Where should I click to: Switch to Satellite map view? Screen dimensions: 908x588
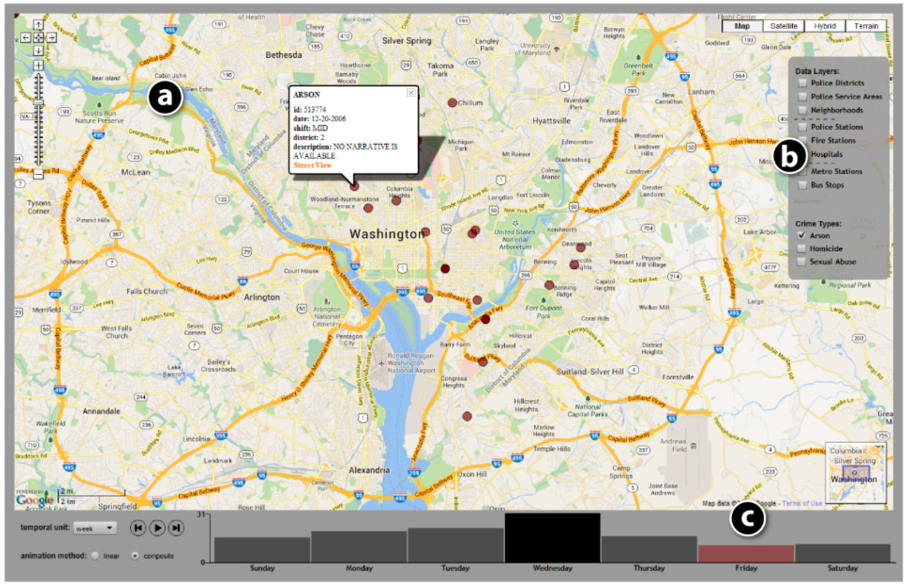[x=784, y=26]
